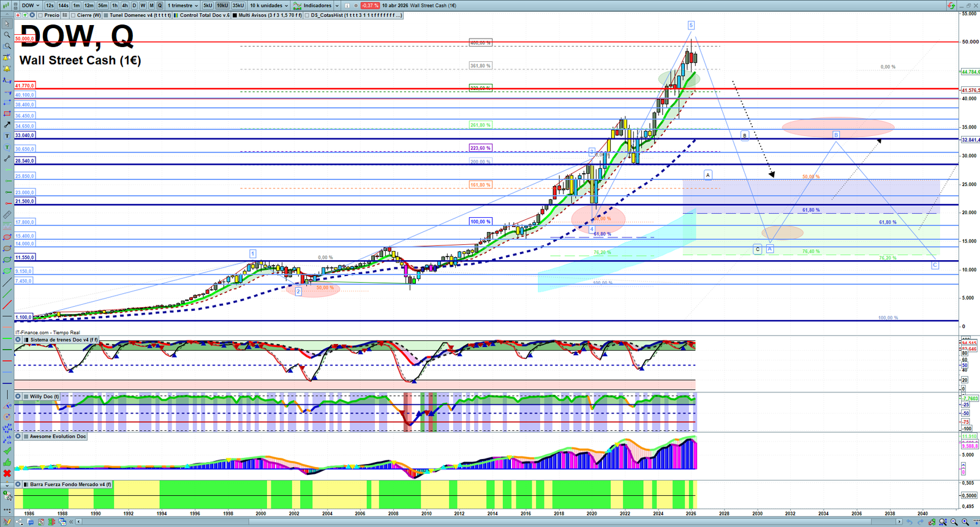
Task: Select the segment line tool
Action: pyautogui.click(x=7, y=159)
